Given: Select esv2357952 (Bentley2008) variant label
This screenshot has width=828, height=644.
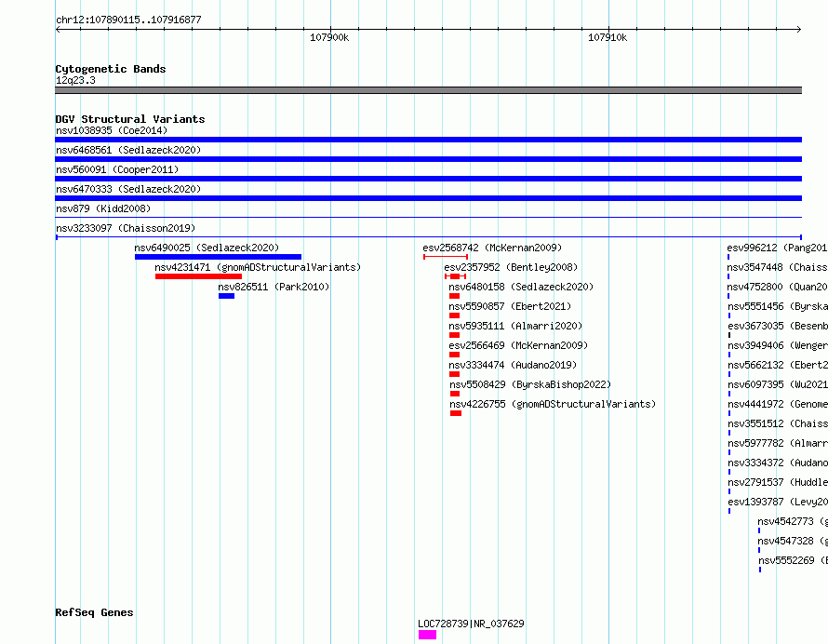Looking at the screenshot, I should (511, 267).
